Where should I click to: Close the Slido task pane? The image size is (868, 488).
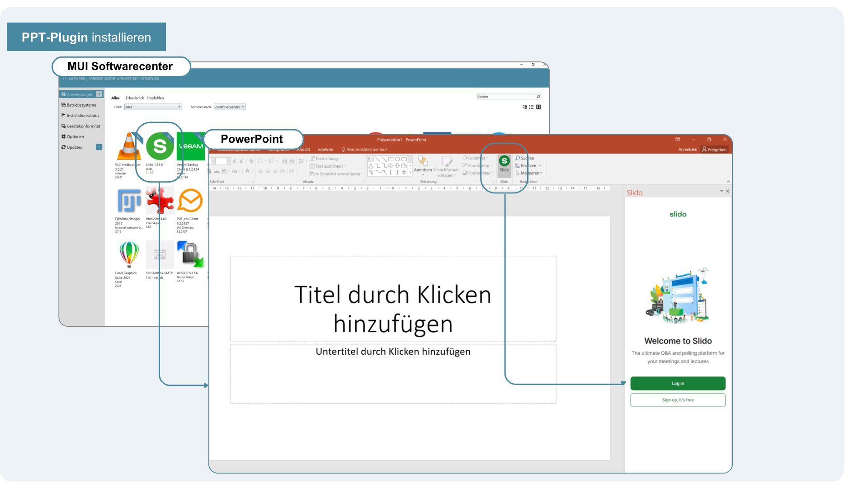[x=727, y=191]
